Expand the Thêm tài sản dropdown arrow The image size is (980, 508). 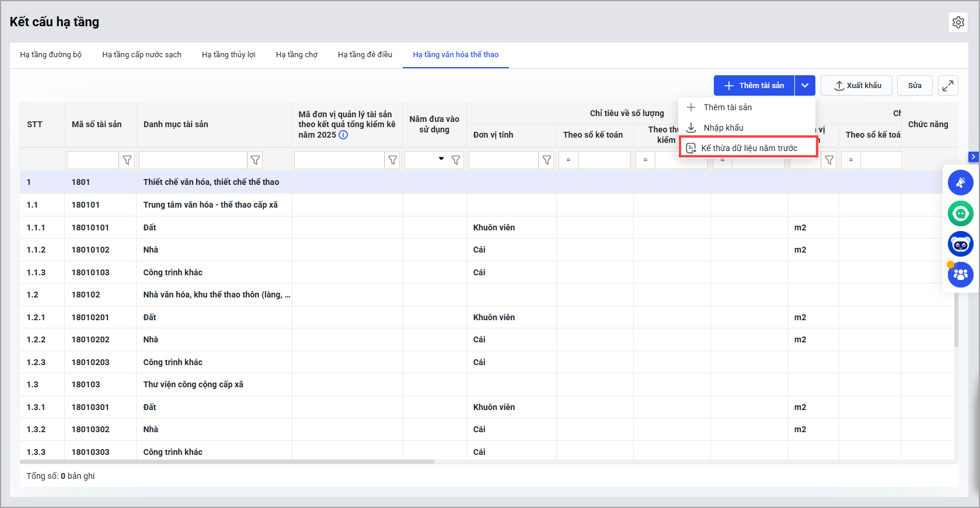[x=805, y=86]
